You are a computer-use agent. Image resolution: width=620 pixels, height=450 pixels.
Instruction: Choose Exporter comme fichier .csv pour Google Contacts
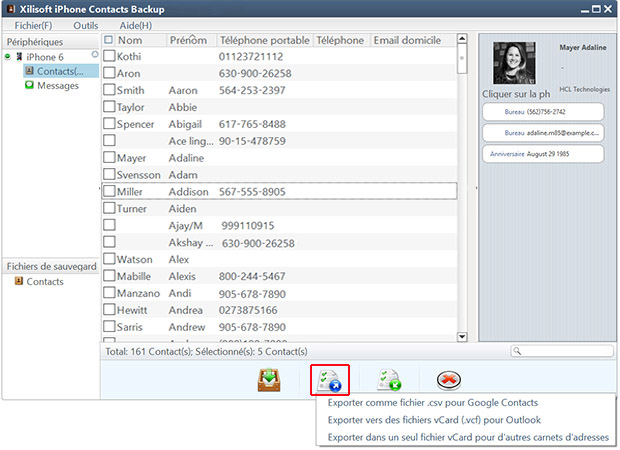pos(433,403)
